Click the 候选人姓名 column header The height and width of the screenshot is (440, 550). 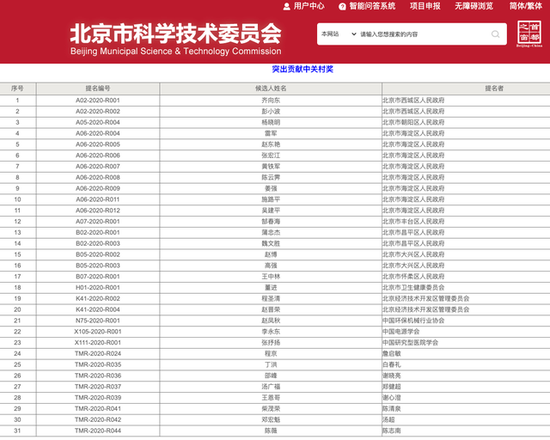(x=271, y=88)
